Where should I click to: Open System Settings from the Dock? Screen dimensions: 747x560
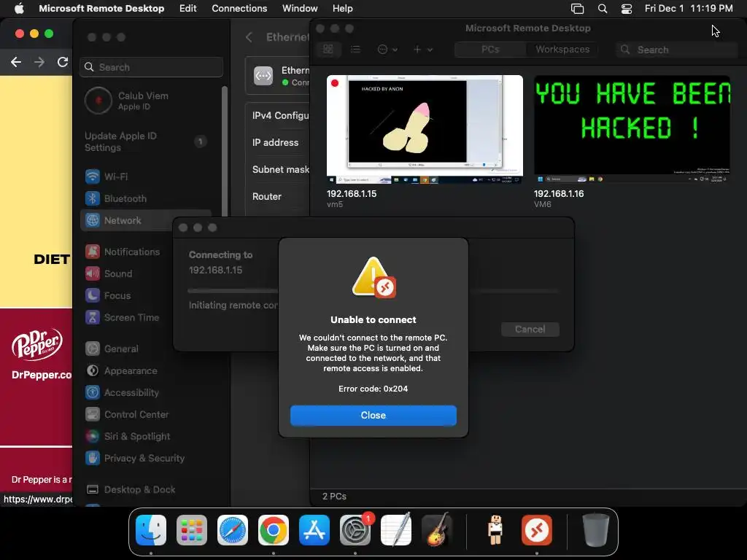click(355, 530)
